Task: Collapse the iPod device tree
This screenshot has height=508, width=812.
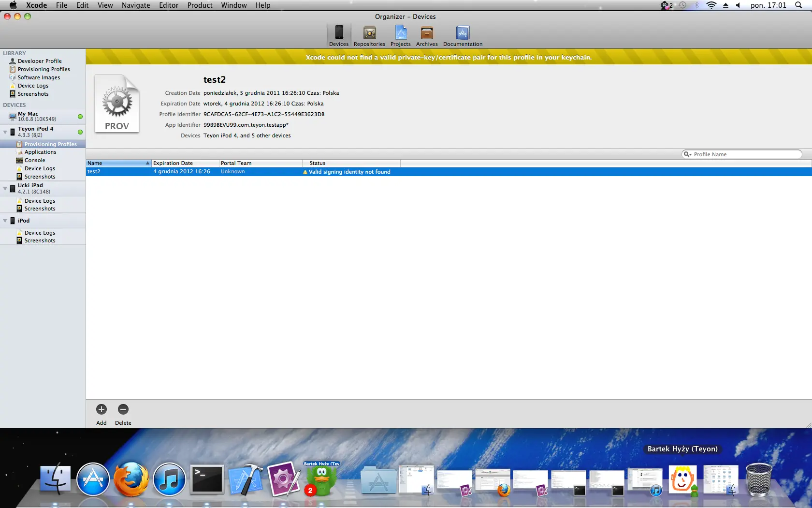Action: (x=5, y=221)
